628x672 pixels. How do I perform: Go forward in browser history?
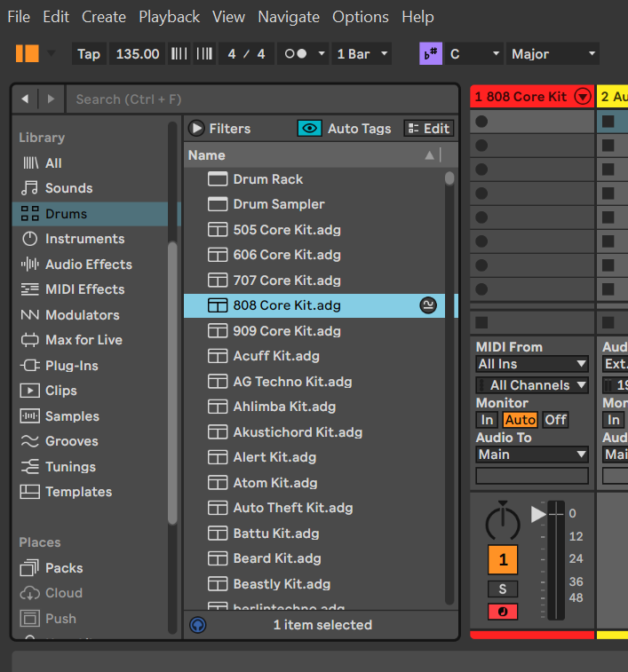coord(51,99)
